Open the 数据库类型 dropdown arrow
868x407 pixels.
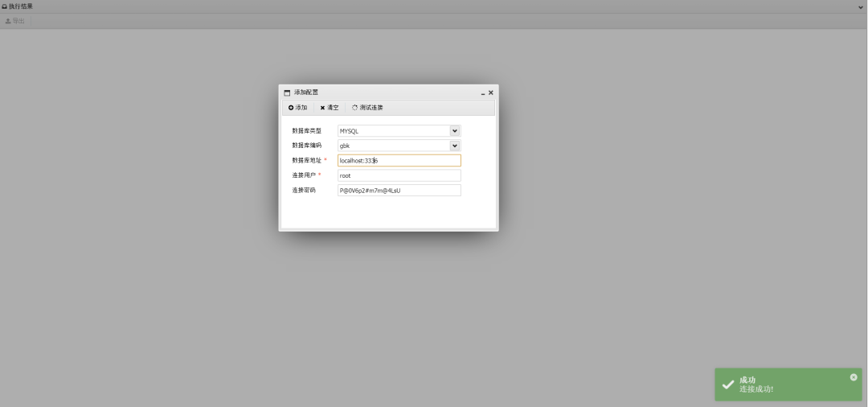pyautogui.click(x=454, y=131)
